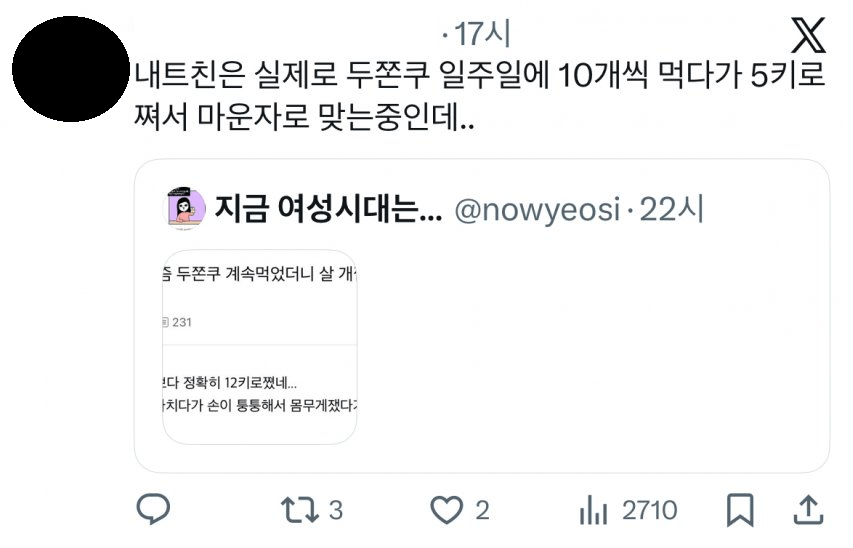Open view analytics bar chart icon
The image size is (853, 548).
(x=593, y=510)
